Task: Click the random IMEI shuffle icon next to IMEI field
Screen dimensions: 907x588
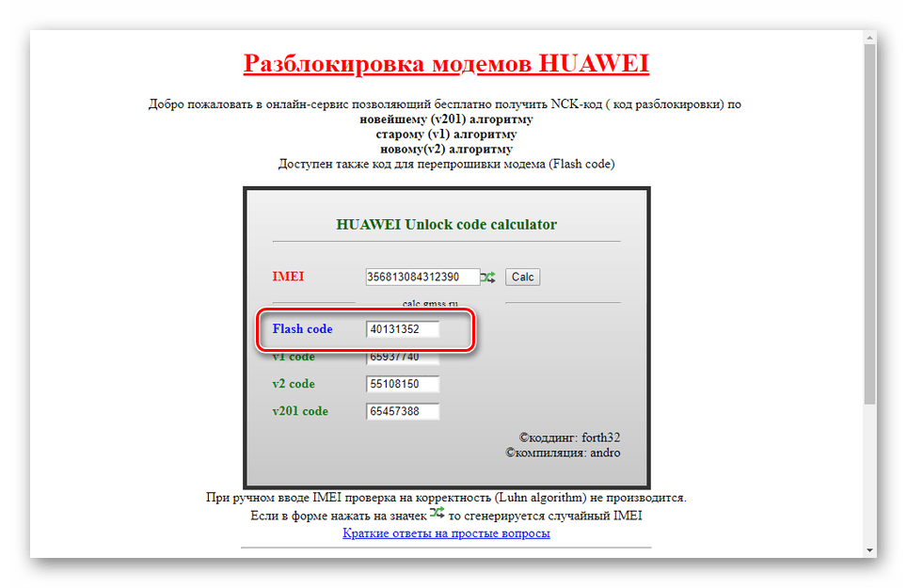Action: (x=487, y=278)
